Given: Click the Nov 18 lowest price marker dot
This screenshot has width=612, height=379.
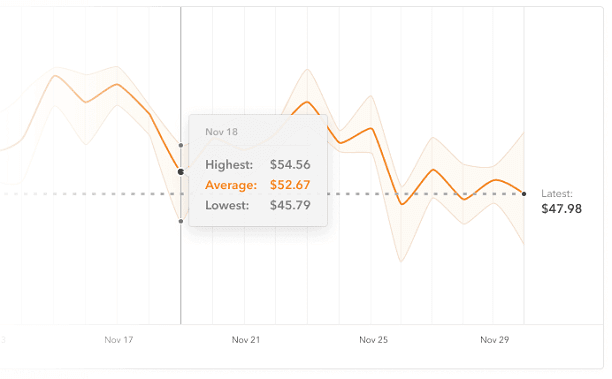Looking at the screenshot, I should [181, 221].
